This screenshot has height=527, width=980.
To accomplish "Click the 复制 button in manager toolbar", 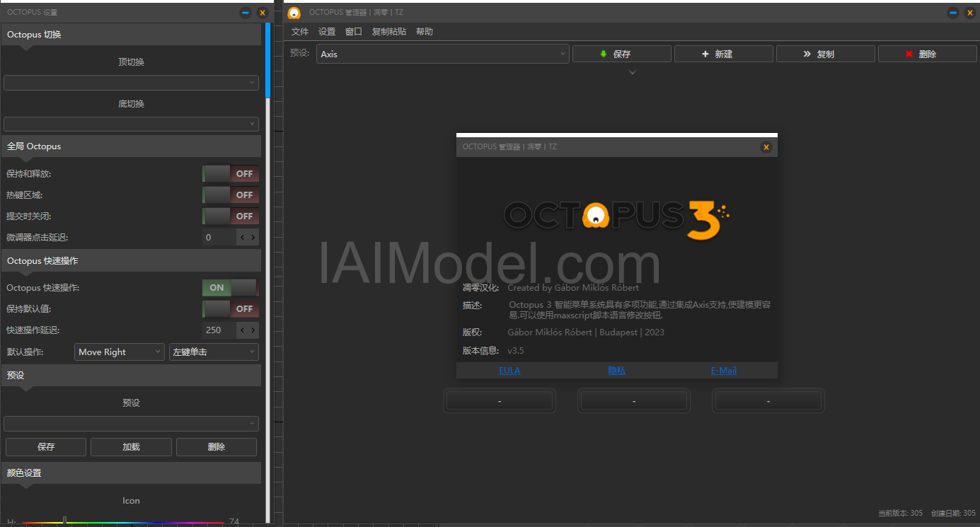I will tap(826, 54).
